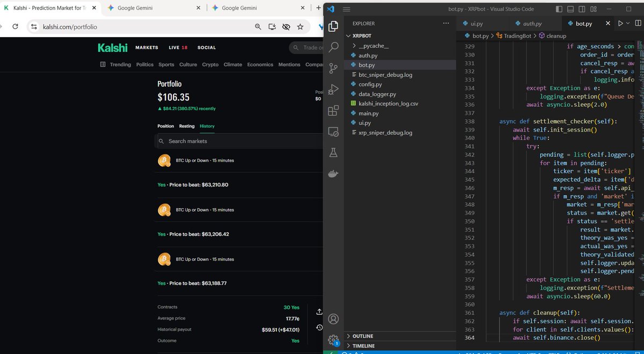Click the Kalshi logo
The height and width of the screenshot is (354, 644).
[113, 48]
